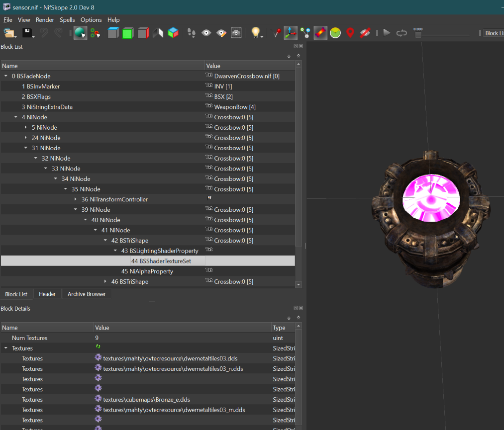This screenshot has width=504, height=430.
Task: Collapse the Textures array in Block Details
Action: pyautogui.click(x=6, y=348)
